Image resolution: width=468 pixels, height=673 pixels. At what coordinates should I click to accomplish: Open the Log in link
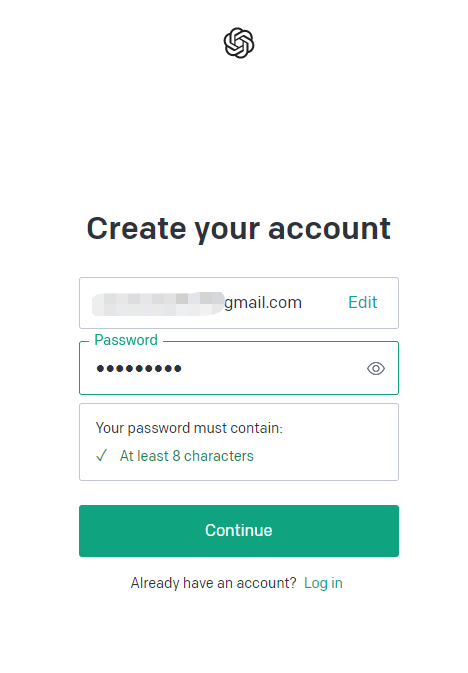[323, 583]
